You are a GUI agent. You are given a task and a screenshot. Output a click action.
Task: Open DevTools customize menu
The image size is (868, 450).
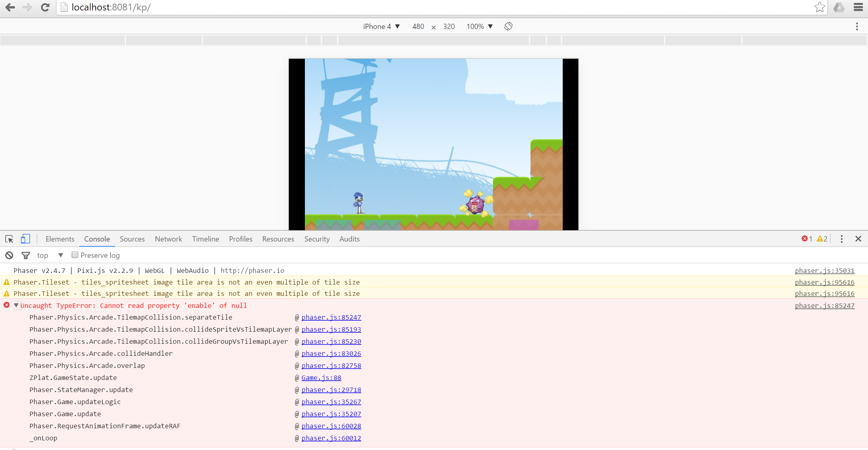coord(841,239)
